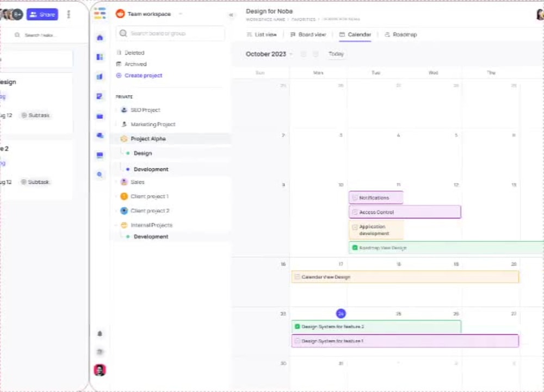
Task: Click the Team workspace orange avatar icon
Action: pyautogui.click(x=120, y=14)
